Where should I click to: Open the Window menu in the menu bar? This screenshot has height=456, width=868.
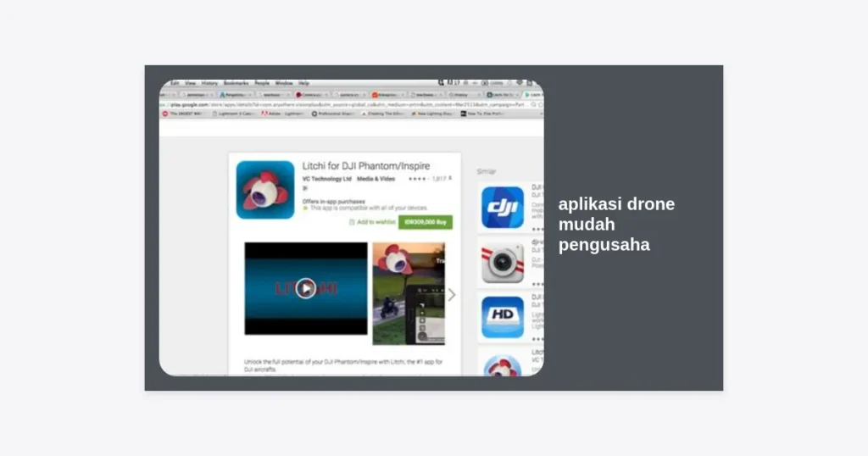(x=284, y=83)
